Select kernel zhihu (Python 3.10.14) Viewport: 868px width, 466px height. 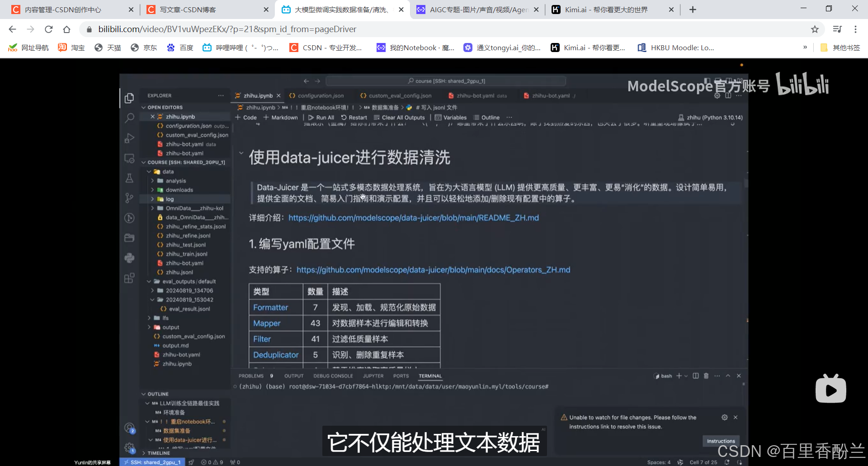(x=711, y=117)
